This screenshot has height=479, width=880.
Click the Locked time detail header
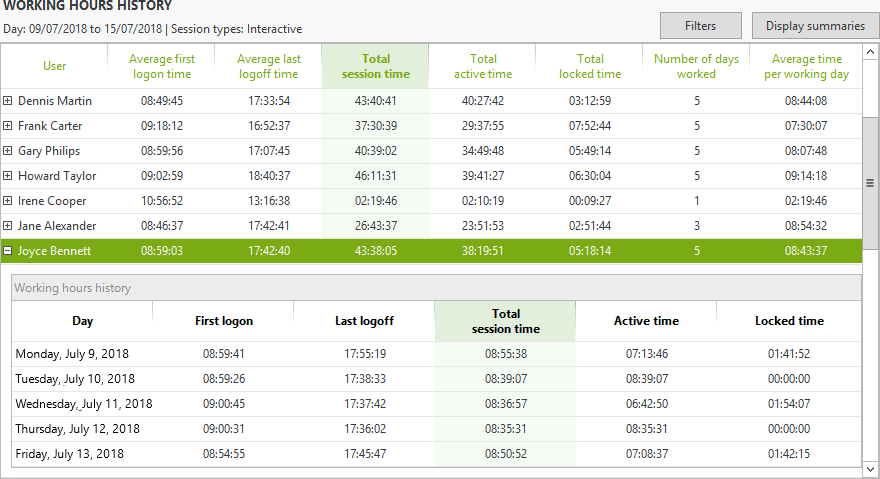coord(789,321)
